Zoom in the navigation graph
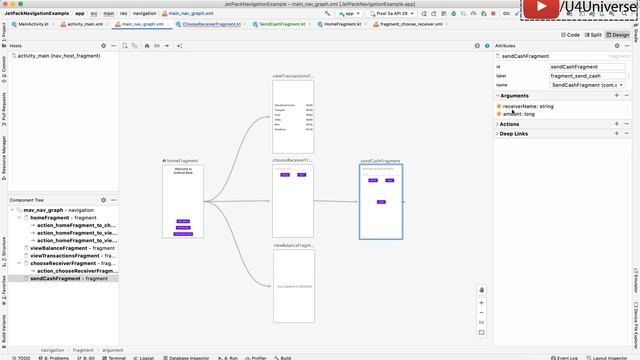This screenshot has width=640, height=360. tap(482, 303)
